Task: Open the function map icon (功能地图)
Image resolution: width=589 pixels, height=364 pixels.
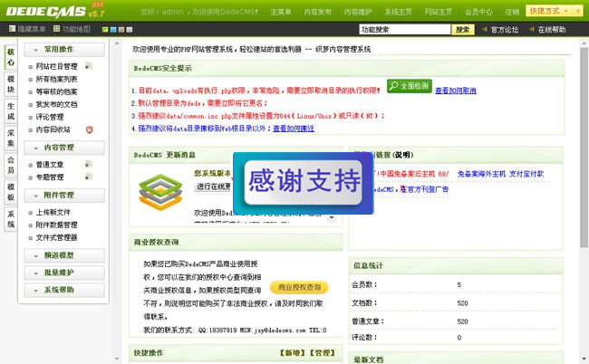Action: (57, 29)
